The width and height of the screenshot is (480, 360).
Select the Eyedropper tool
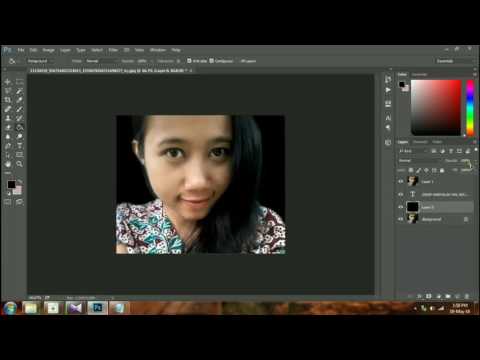coord(19,100)
